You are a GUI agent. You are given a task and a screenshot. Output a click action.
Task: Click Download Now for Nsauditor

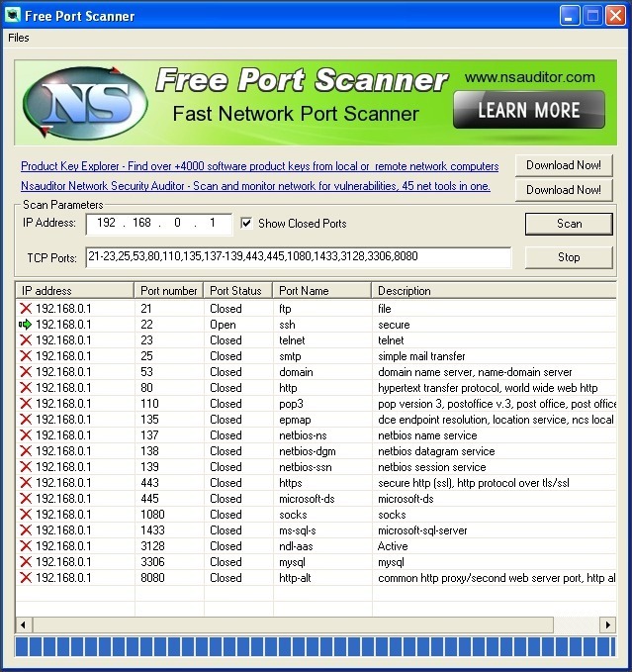(564, 189)
